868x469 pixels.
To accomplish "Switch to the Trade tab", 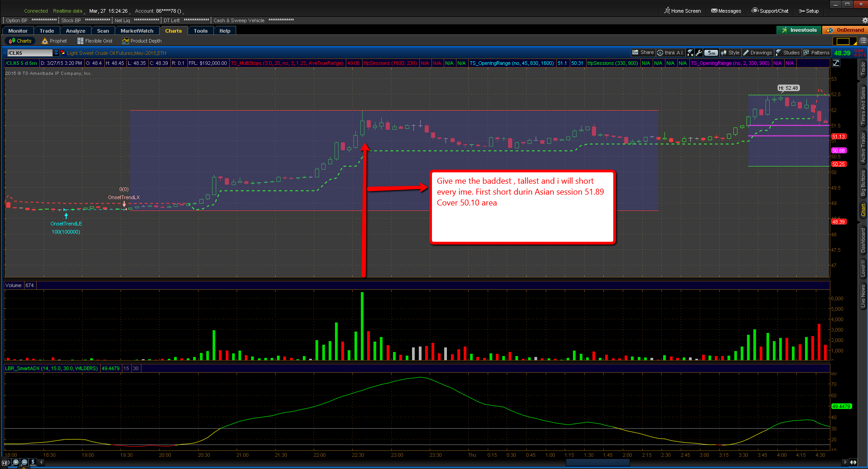I will 47,31.
